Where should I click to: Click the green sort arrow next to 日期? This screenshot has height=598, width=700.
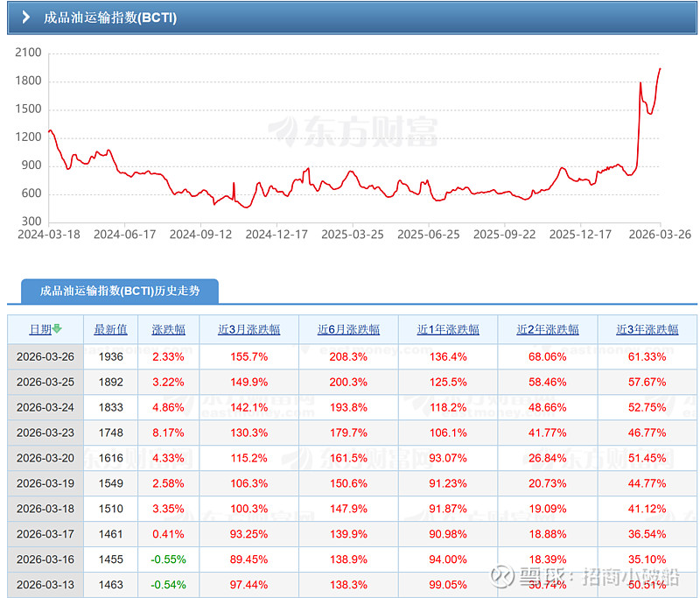point(57,329)
